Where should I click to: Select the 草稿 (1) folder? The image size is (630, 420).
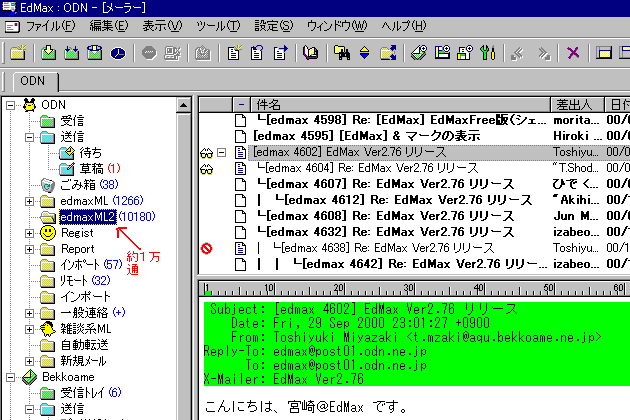pos(100,169)
